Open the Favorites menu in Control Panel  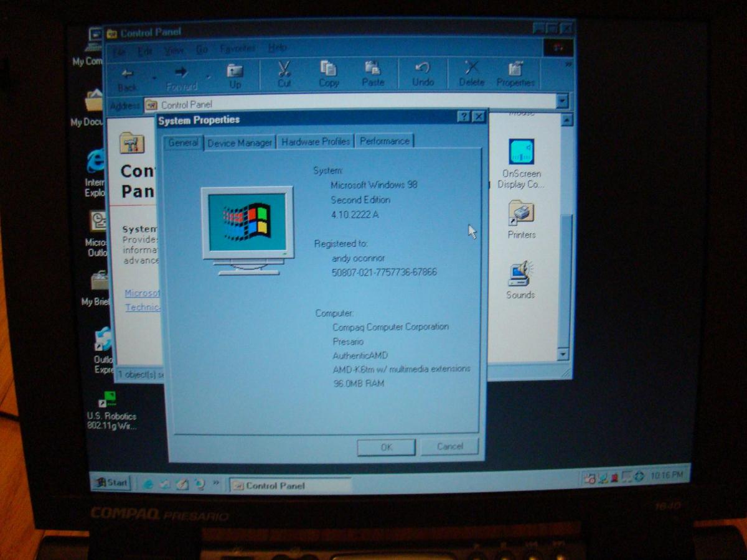[x=237, y=49]
